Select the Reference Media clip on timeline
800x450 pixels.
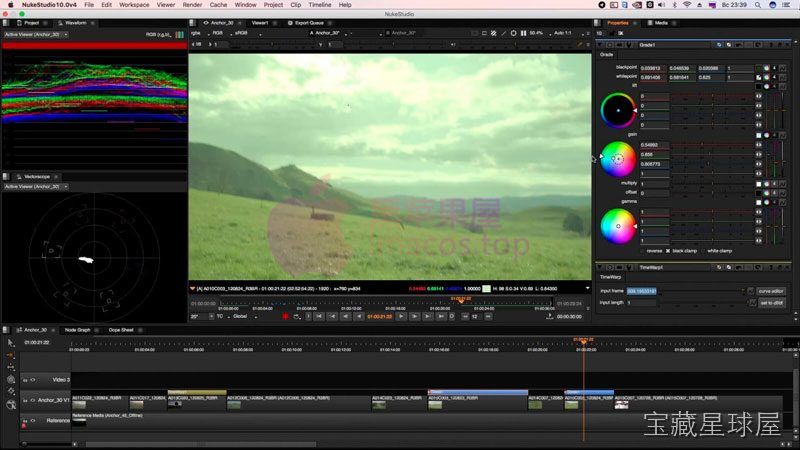pos(427,419)
